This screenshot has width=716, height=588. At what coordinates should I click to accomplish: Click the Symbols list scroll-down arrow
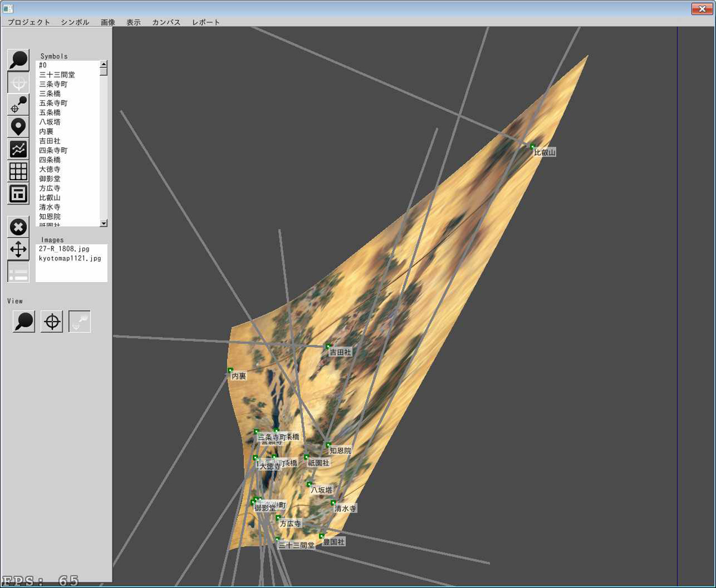point(104,223)
